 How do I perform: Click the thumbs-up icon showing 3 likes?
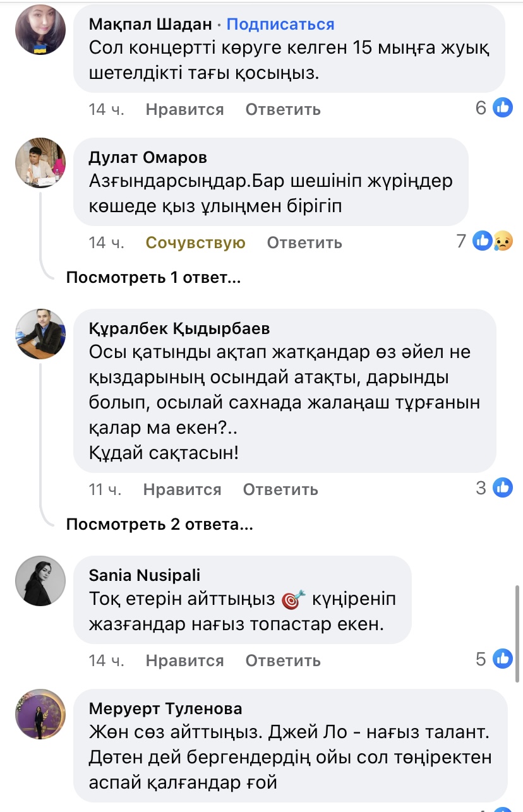[503, 488]
